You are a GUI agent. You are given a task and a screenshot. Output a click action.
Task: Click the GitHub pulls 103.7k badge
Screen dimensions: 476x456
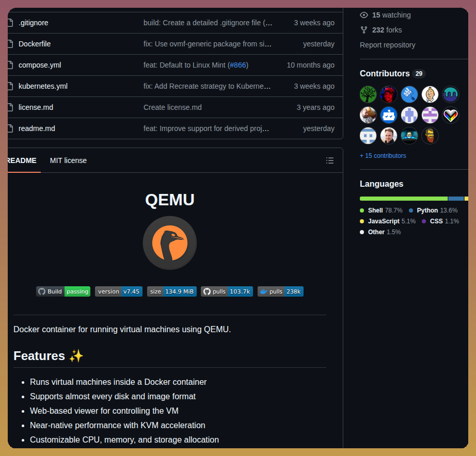[x=227, y=291]
